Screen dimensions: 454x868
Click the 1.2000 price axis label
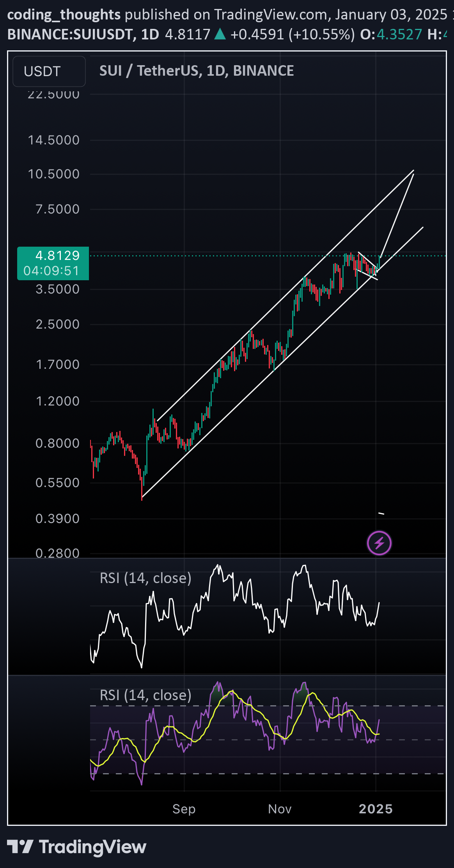pyautogui.click(x=57, y=401)
